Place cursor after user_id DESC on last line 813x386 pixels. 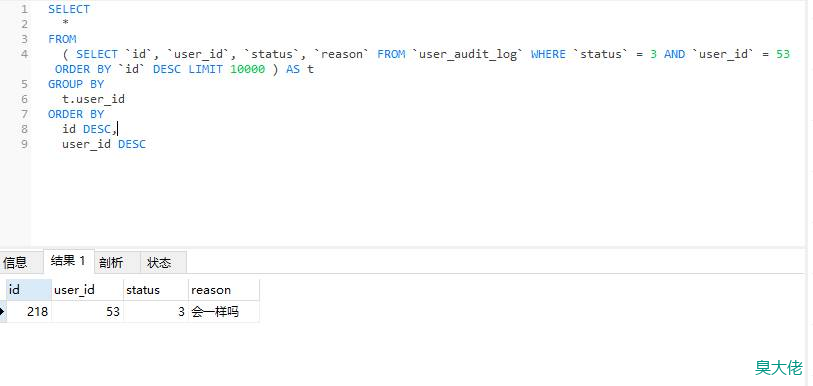coord(147,144)
